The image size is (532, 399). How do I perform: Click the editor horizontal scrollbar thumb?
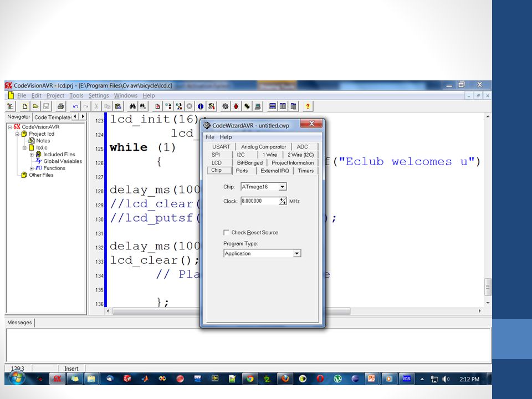(231, 311)
